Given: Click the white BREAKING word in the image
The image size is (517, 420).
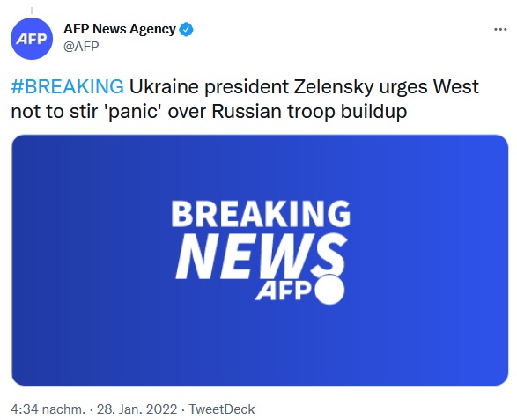Looking at the screenshot, I should 261,214.
